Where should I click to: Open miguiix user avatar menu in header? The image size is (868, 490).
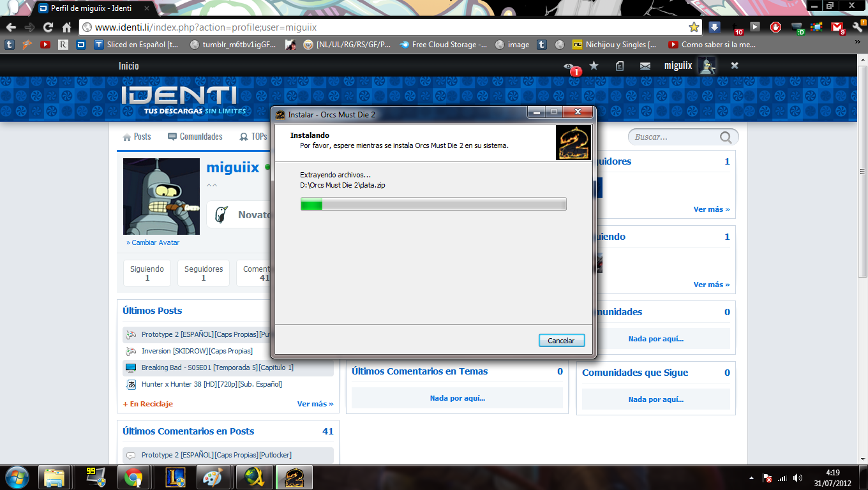click(x=707, y=66)
